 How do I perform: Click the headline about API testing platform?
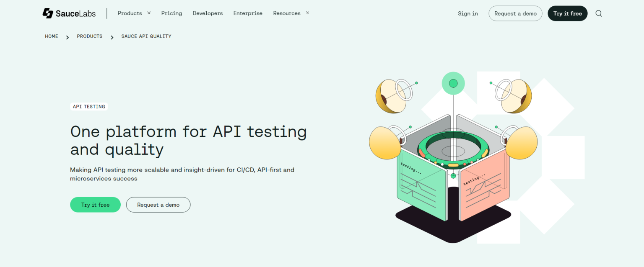(188, 140)
